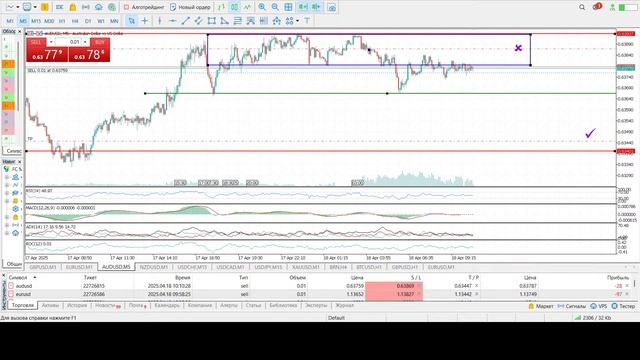
Task: Select the M15 timeframe
Action: tap(36, 21)
